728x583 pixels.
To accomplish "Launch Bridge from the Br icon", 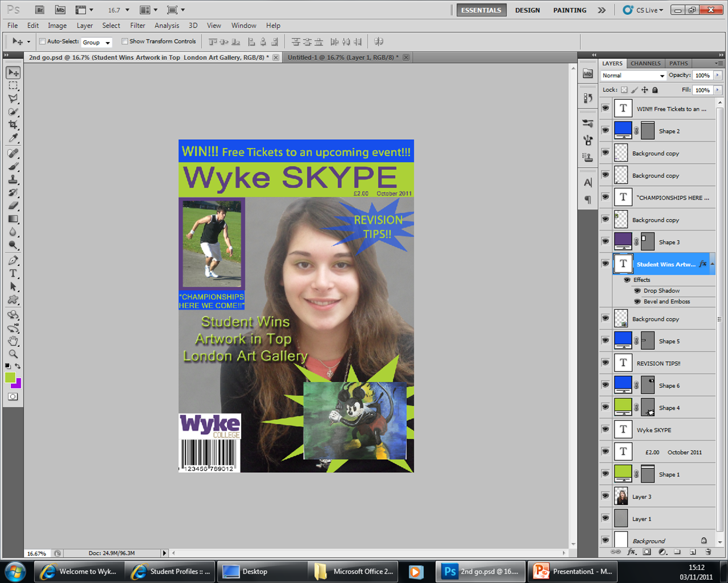I will pyautogui.click(x=40, y=10).
